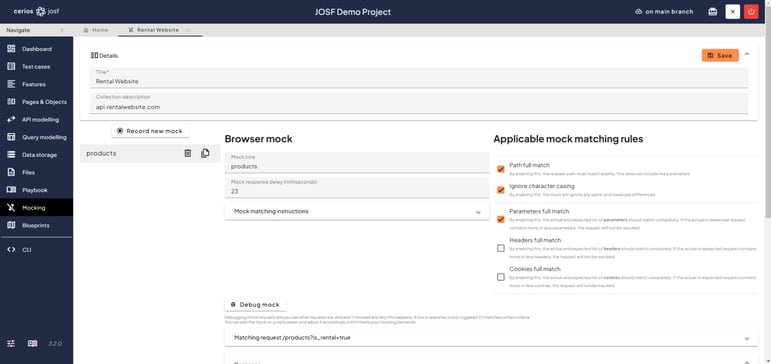Open Dashboard menu item label
771x364 pixels.
click(37, 49)
